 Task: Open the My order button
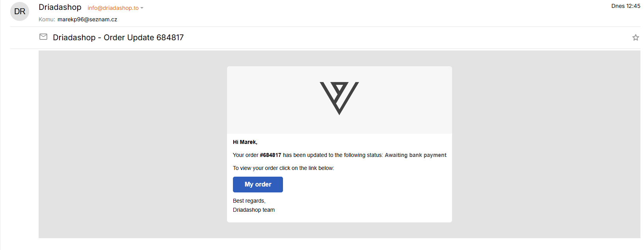(x=258, y=185)
